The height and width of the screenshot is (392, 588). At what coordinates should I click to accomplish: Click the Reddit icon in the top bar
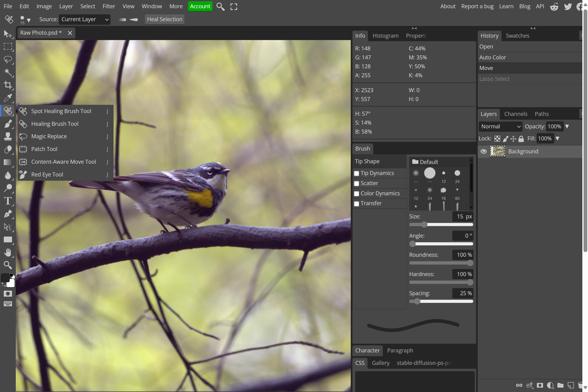tap(554, 7)
